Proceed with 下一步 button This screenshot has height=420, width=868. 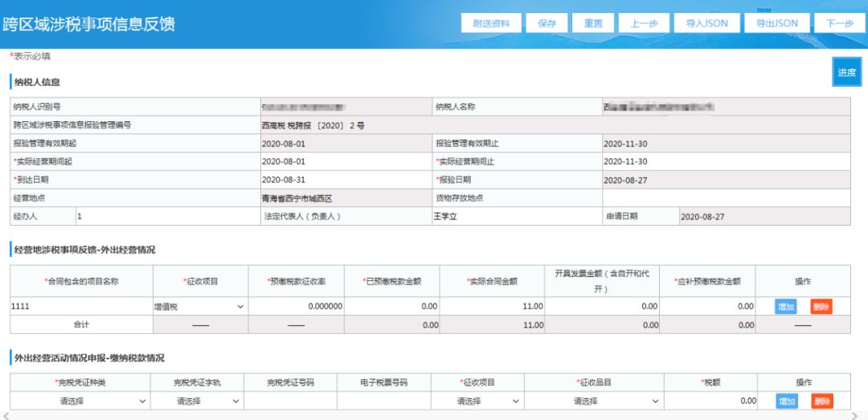(x=839, y=23)
